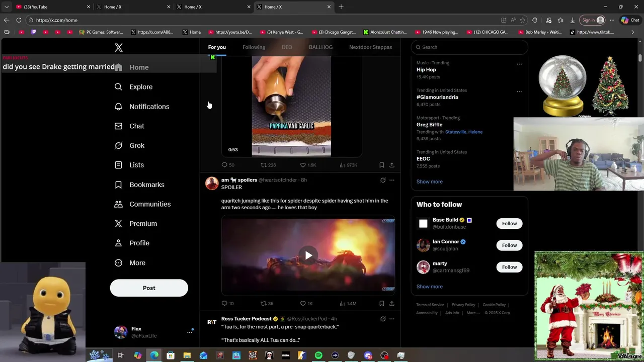Click the Post button

click(x=149, y=288)
